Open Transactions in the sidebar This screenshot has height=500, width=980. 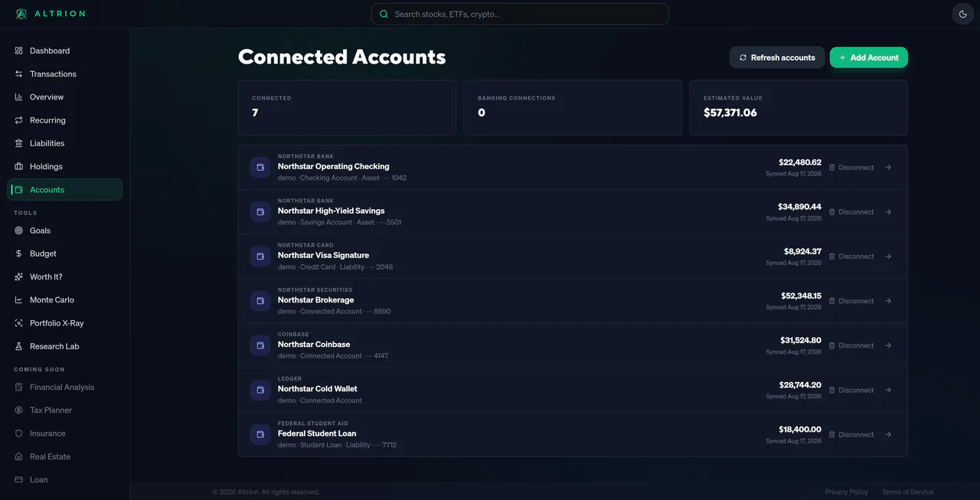pyautogui.click(x=65, y=74)
